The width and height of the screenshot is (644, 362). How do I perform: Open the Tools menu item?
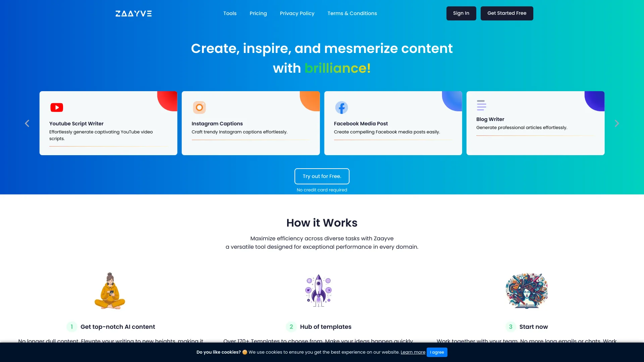(x=229, y=13)
